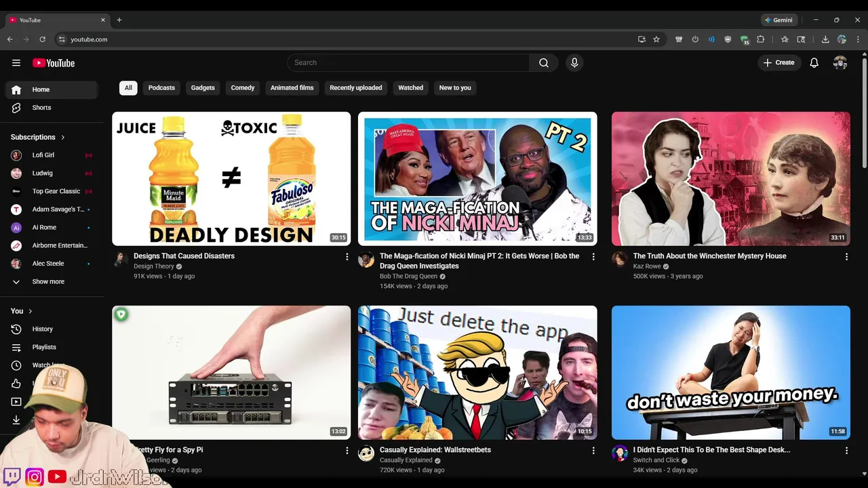Open options for Nicki Minaj video

point(593,257)
